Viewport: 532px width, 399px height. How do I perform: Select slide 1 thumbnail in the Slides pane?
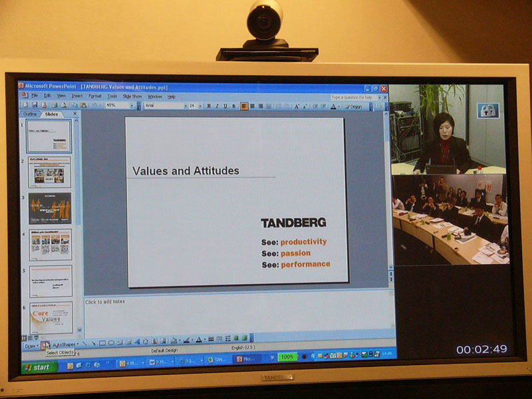(x=49, y=136)
